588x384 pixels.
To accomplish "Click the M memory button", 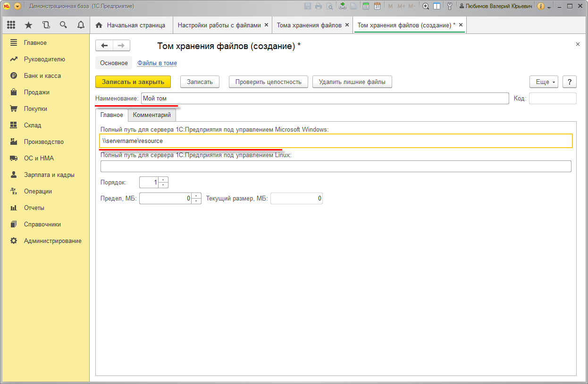I will click(390, 6).
